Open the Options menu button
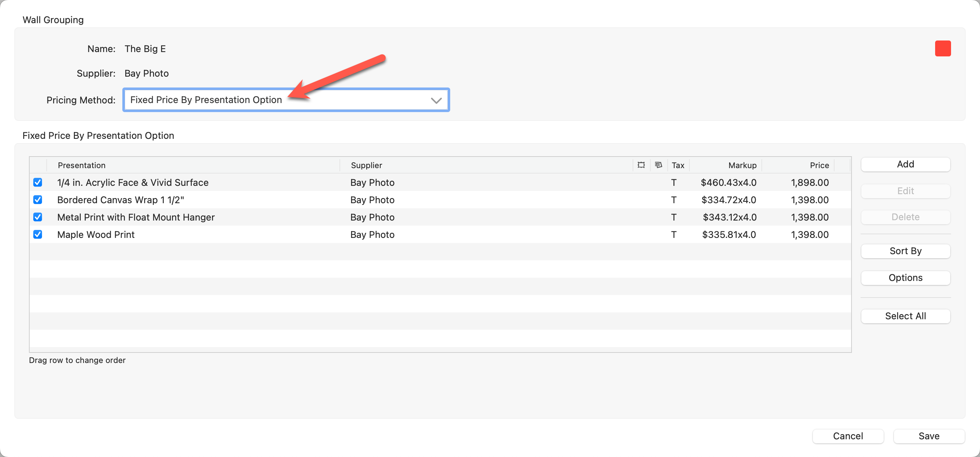The width and height of the screenshot is (980, 457). click(x=905, y=278)
